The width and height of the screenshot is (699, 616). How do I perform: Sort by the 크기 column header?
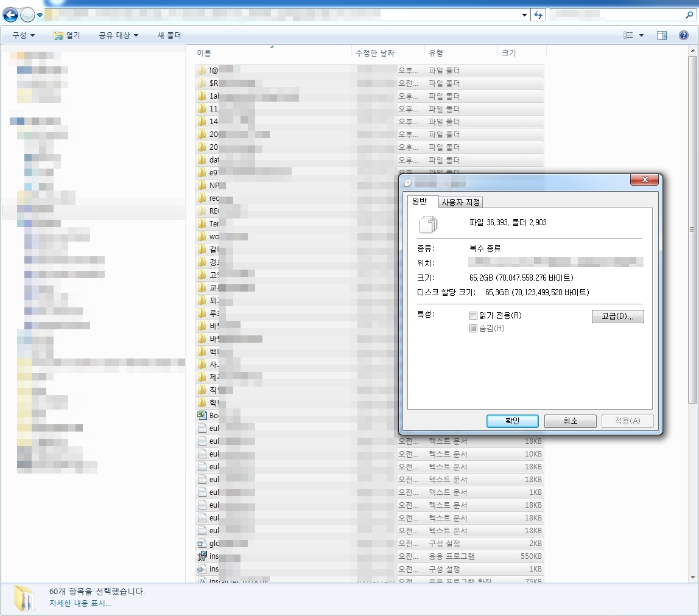pos(522,52)
